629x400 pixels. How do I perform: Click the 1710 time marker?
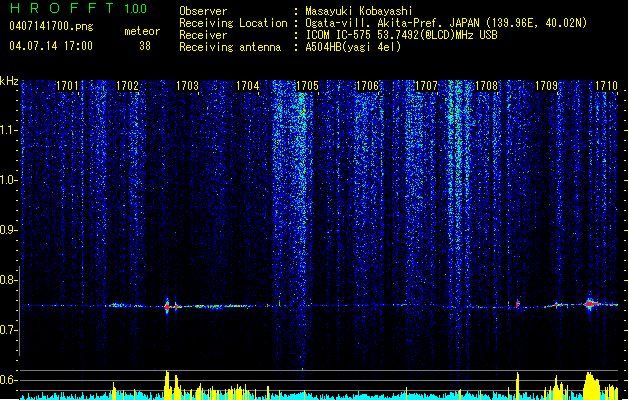click(606, 86)
